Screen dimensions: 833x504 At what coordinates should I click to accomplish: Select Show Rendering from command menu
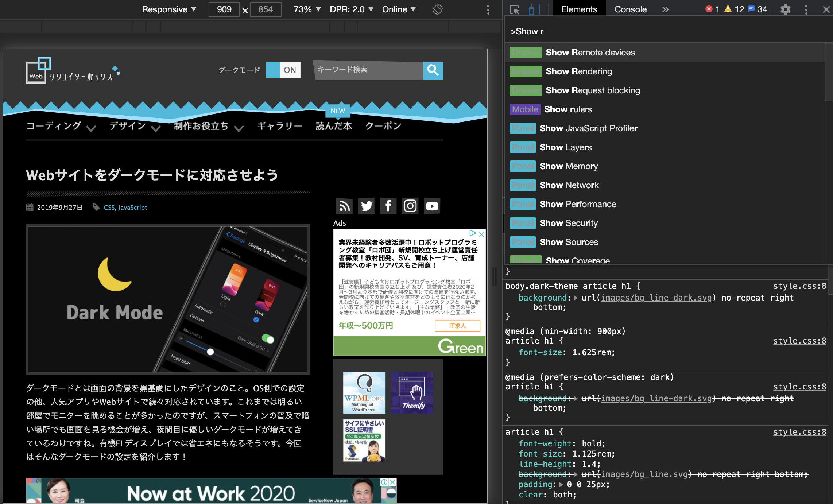coord(578,71)
